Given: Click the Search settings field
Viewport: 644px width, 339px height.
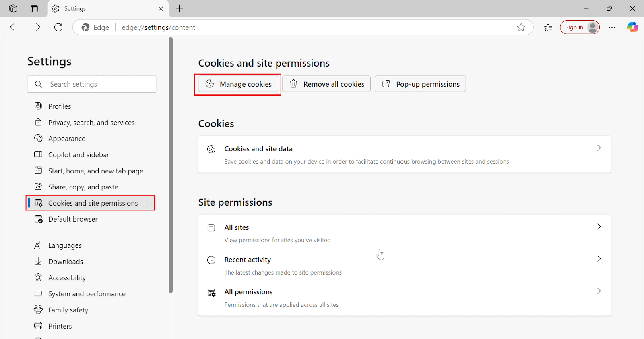Looking at the screenshot, I should (x=91, y=84).
